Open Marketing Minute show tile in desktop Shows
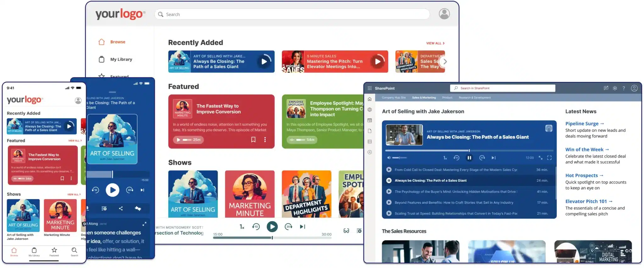644x268 pixels. pos(250,194)
